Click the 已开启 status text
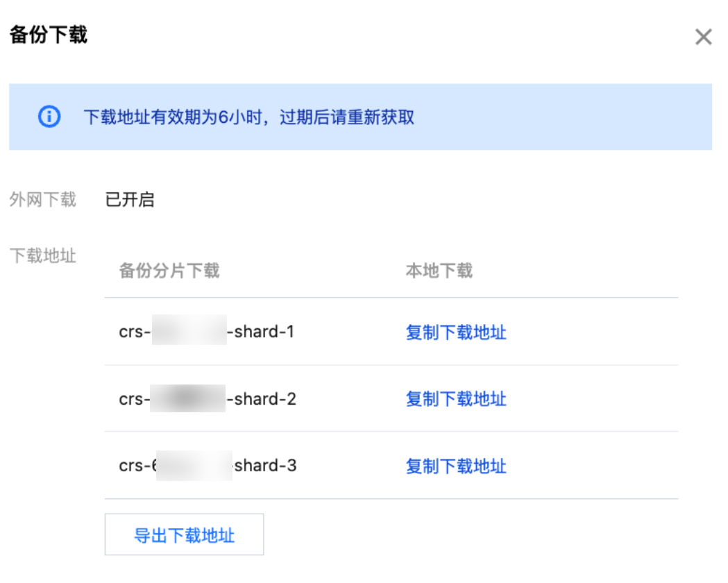Image resolution: width=728 pixels, height=583 pixels. tap(130, 201)
